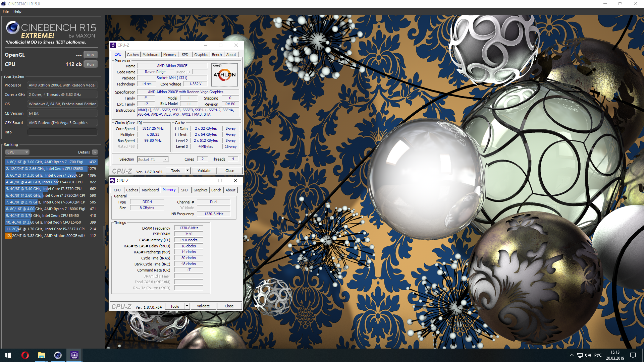
Task: Select Core i7-4770K ranking row
Action: 51,182
